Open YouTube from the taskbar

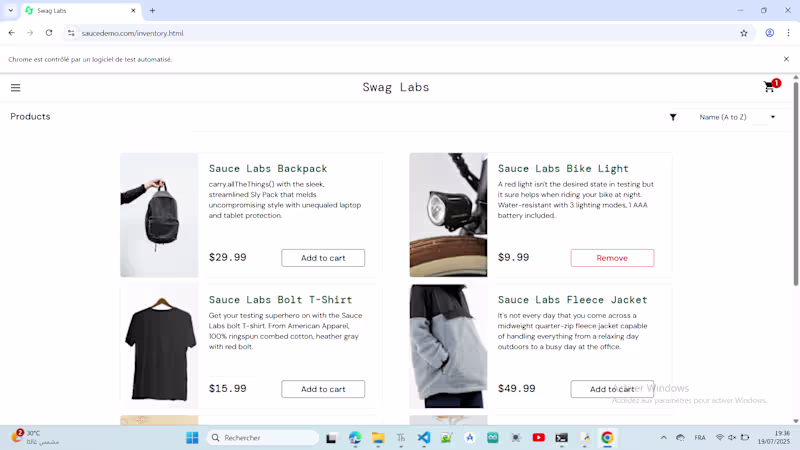coord(539,438)
